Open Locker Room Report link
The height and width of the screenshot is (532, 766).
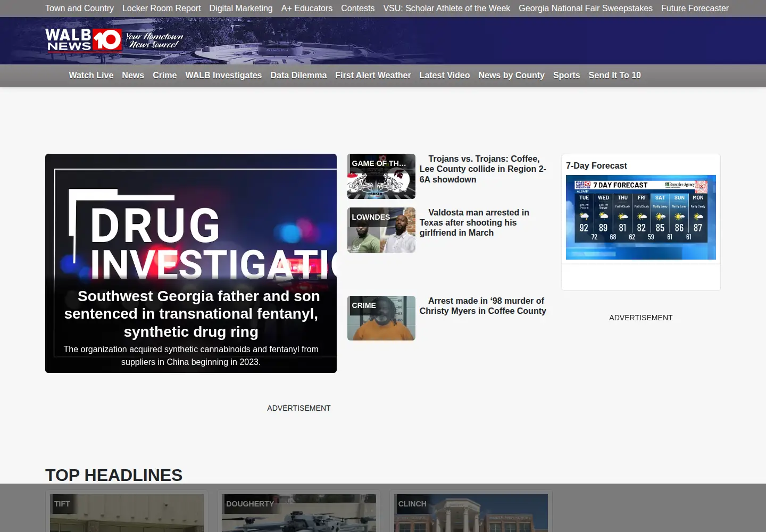click(162, 9)
